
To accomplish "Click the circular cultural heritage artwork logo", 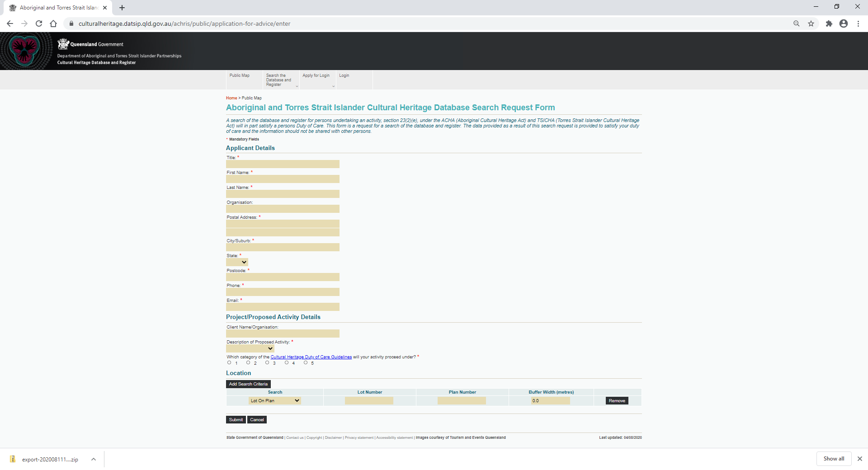I will tap(24, 51).
